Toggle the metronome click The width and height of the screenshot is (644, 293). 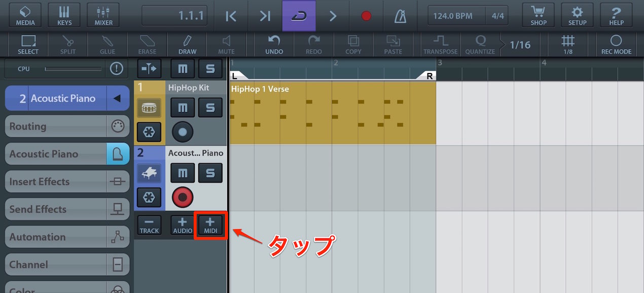401,16
